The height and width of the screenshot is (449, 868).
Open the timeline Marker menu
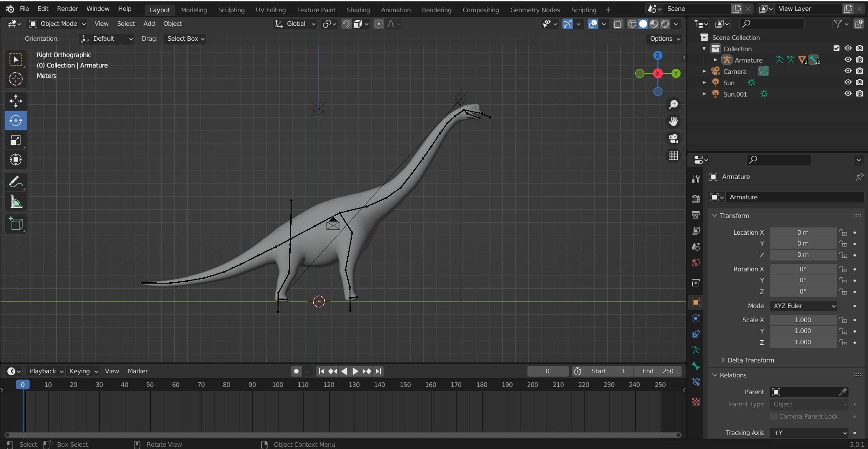(x=138, y=371)
